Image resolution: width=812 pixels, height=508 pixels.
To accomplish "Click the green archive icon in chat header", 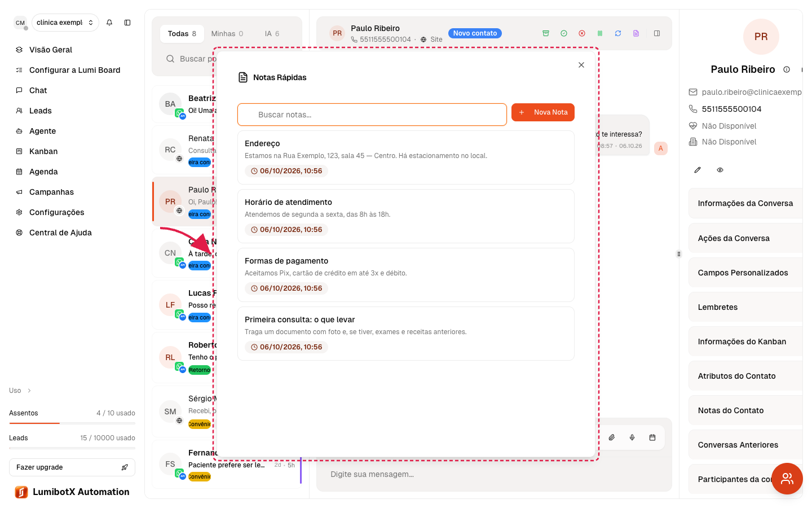I will pos(546,33).
